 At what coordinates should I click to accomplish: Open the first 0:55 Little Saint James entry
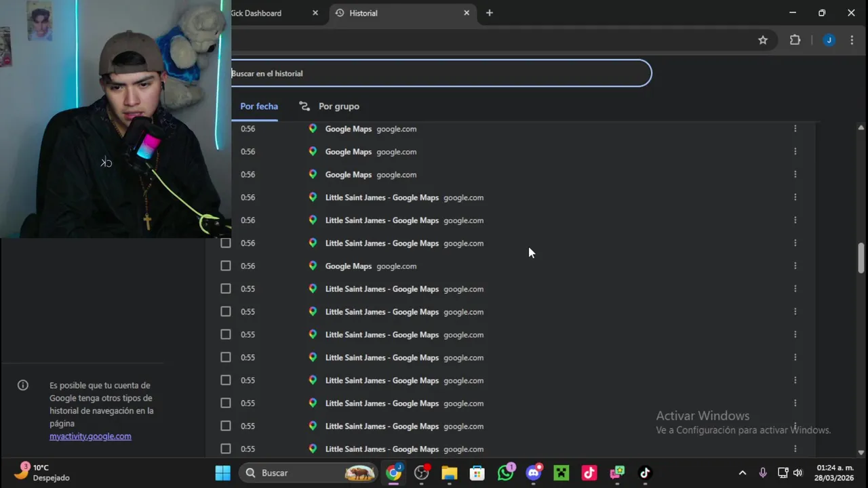coord(382,289)
